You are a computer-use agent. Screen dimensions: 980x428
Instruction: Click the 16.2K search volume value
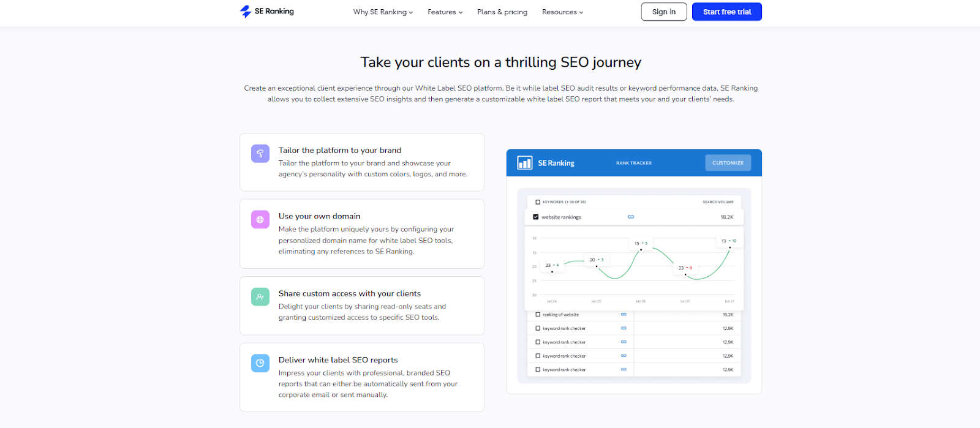[x=728, y=314]
